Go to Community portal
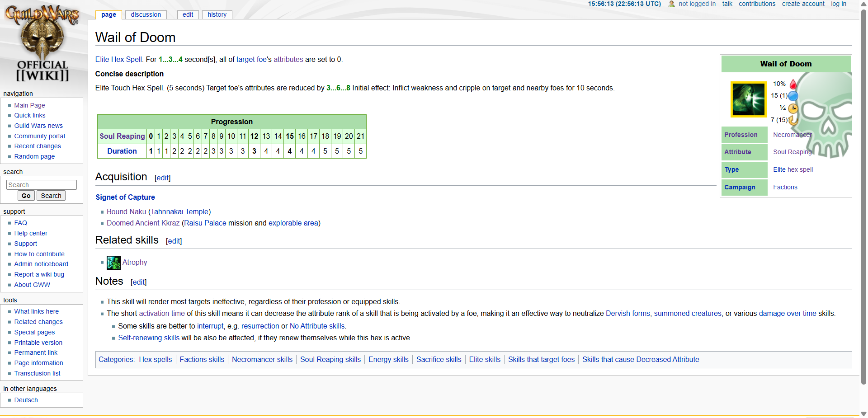This screenshot has width=868, height=418. point(39,136)
